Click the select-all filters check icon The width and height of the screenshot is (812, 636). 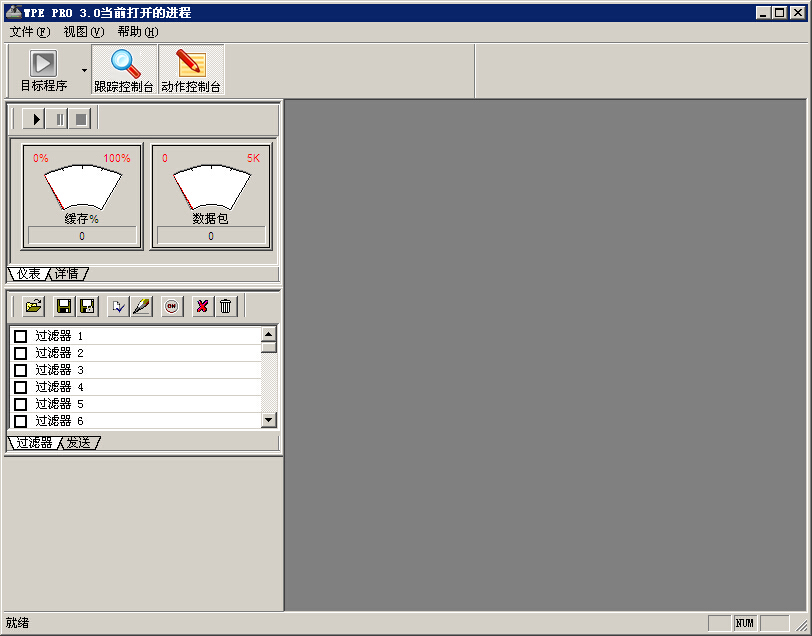coord(118,307)
